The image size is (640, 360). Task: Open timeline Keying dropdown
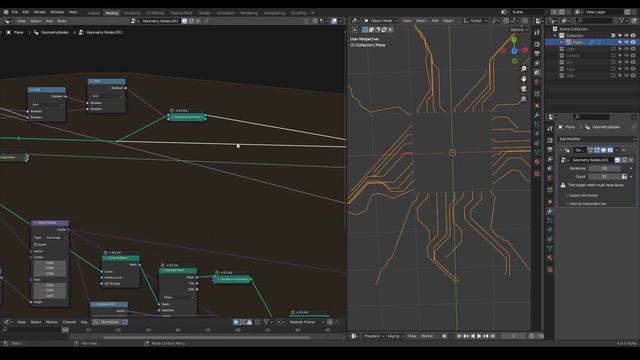(395, 336)
